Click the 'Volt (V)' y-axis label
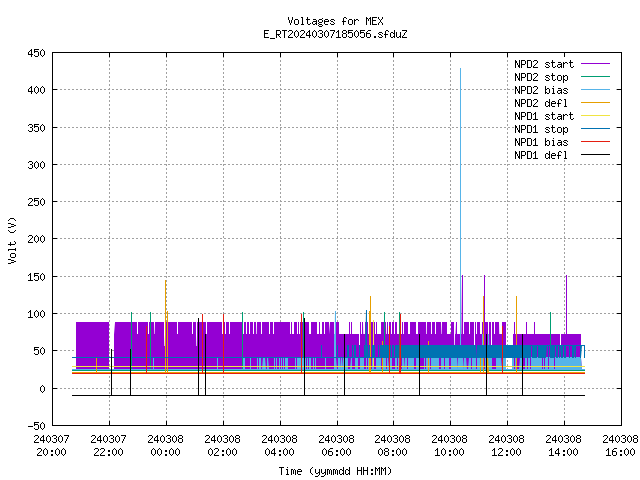 (12, 240)
